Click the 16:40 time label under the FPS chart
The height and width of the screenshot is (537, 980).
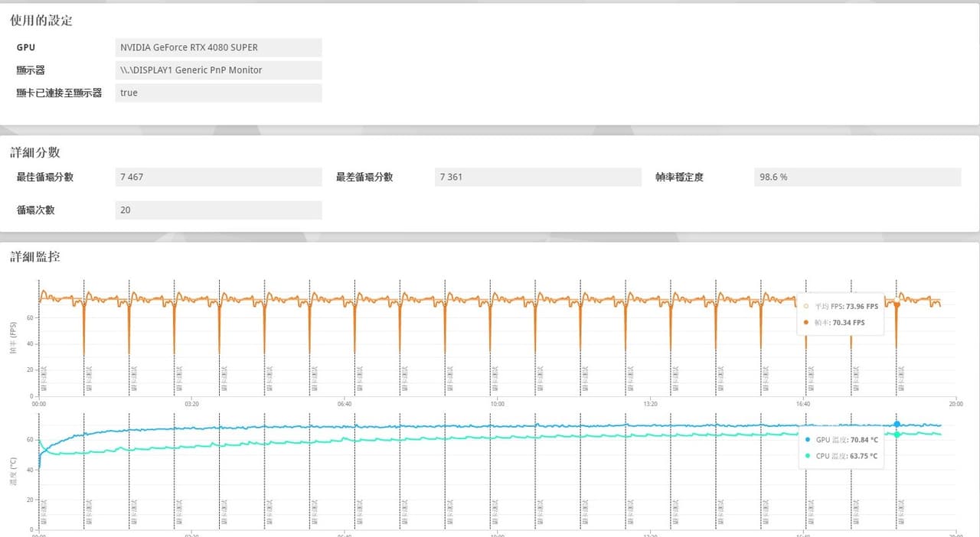802,404
